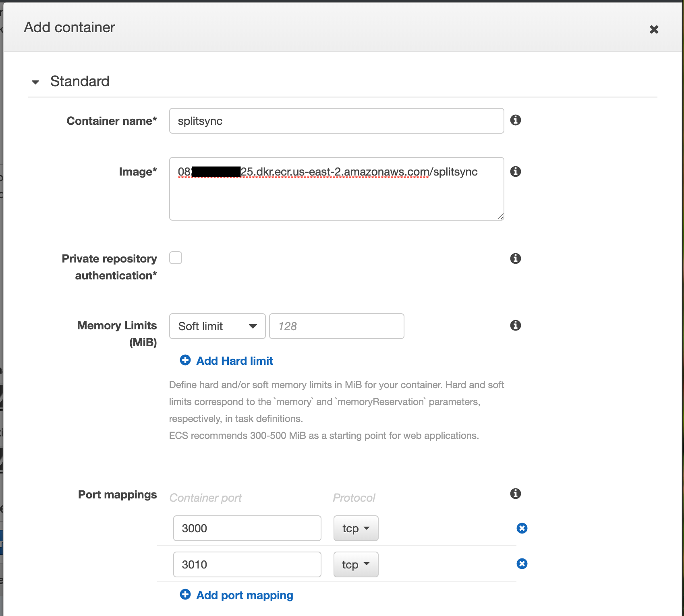Open the Soft limit dropdown
Viewport: 684px width, 616px height.
(x=217, y=326)
